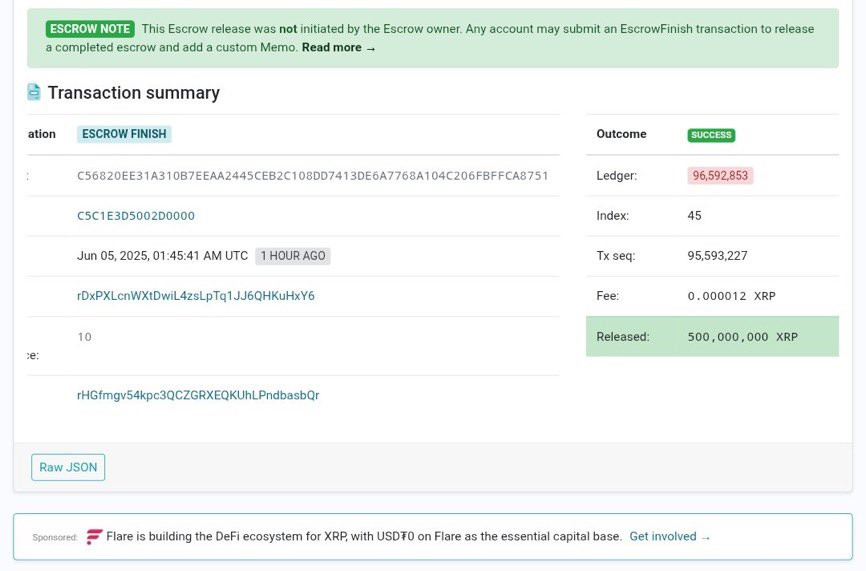The height and width of the screenshot is (571, 866).
Task: Click the 1 HOUR AGO badge
Action: click(293, 256)
